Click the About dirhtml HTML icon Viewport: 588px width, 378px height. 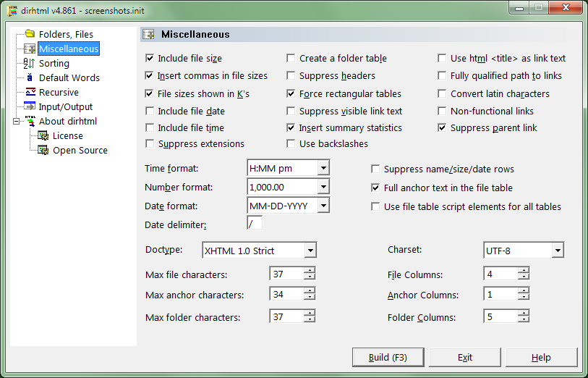[30, 121]
